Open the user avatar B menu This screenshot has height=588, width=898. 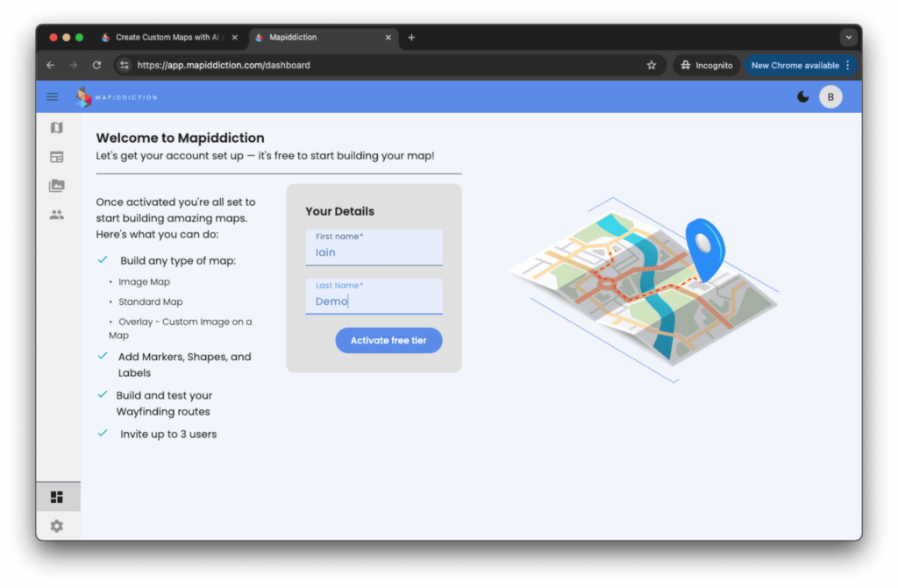coord(830,97)
